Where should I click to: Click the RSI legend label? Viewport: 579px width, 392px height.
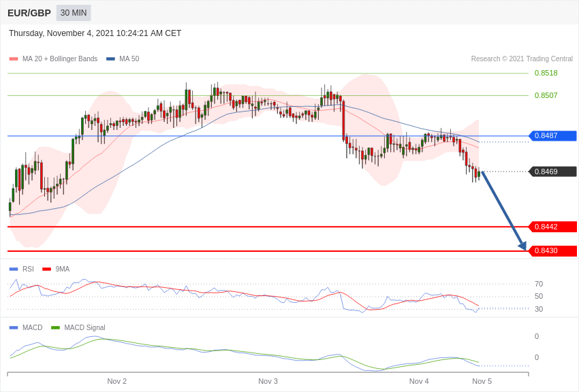[28, 269]
